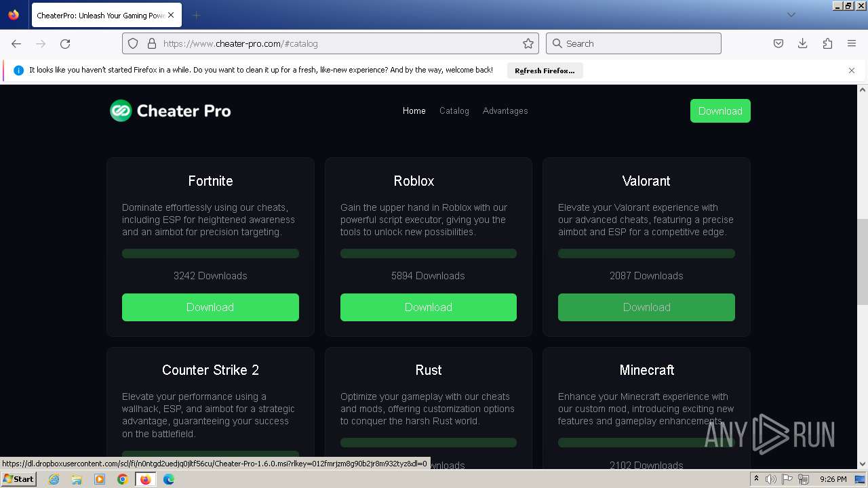Open the volume speaker tray icon
The image size is (868, 488).
(771, 479)
